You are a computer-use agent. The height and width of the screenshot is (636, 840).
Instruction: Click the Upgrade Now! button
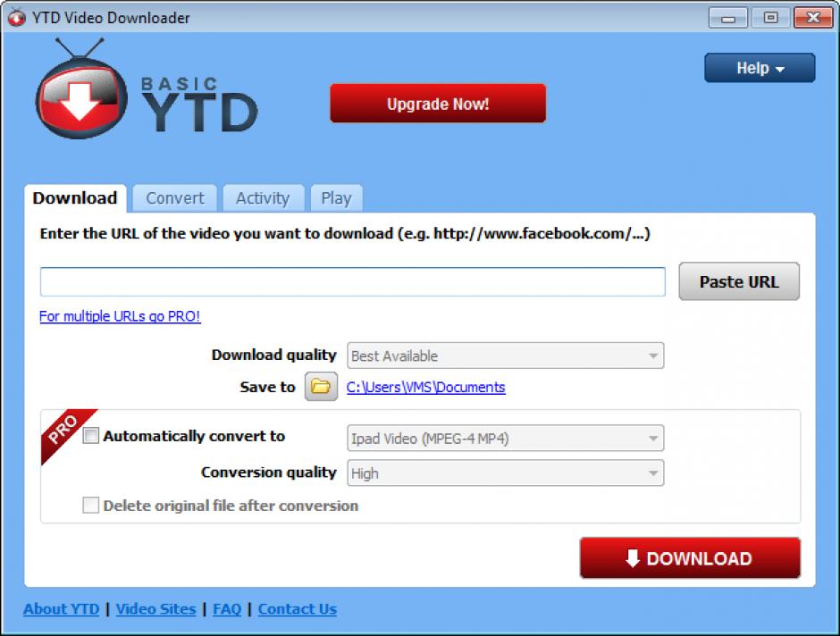point(438,104)
